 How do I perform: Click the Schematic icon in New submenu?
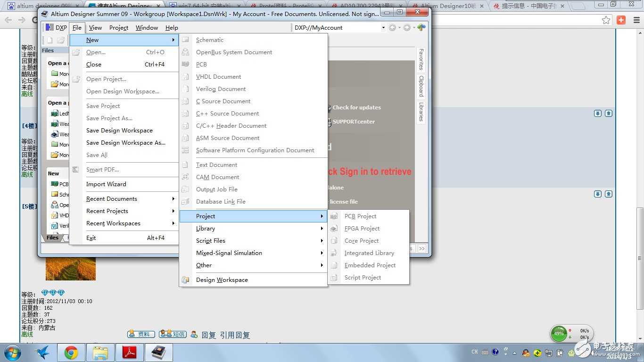click(185, 40)
